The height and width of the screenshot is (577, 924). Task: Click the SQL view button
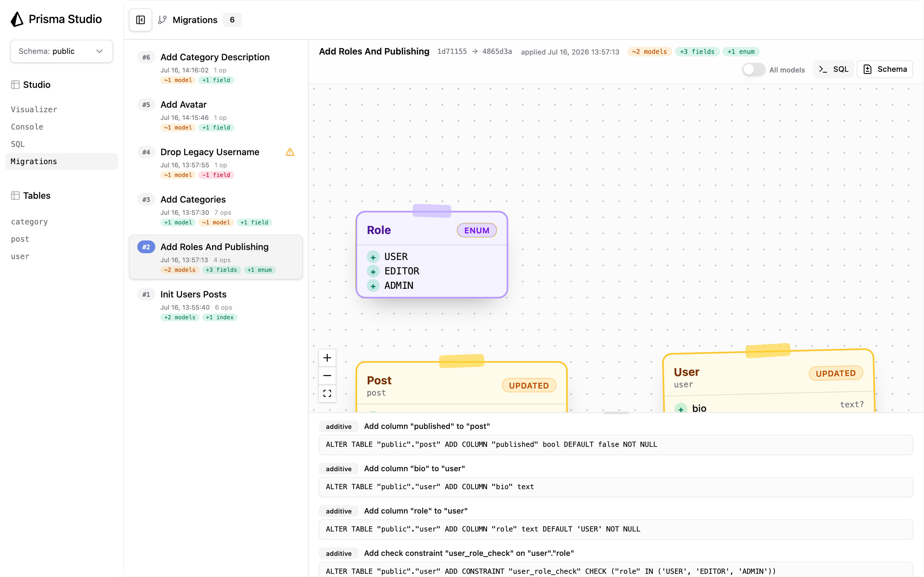click(x=834, y=70)
